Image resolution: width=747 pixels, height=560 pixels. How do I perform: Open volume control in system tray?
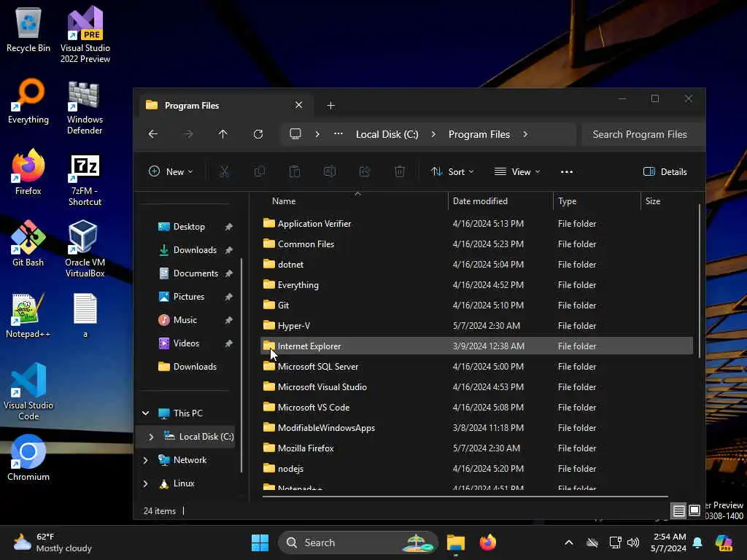[x=633, y=542]
